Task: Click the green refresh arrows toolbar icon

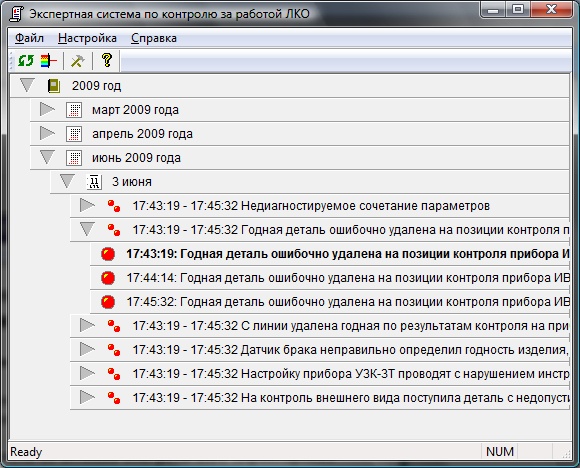Action: (26, 60)
